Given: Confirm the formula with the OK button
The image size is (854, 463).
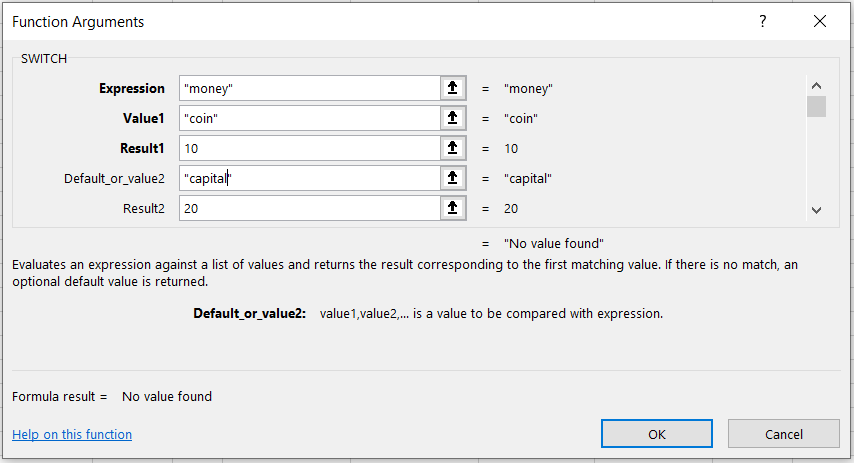Looking at the screenshot, I should (656, 434).
